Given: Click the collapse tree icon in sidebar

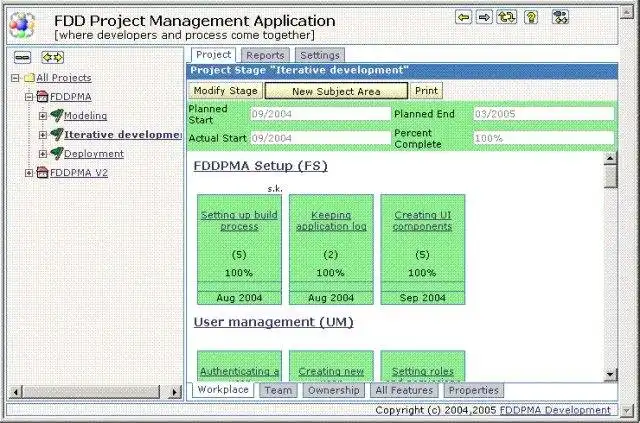Looking at the screenshot, I should [x=22, y=57].
